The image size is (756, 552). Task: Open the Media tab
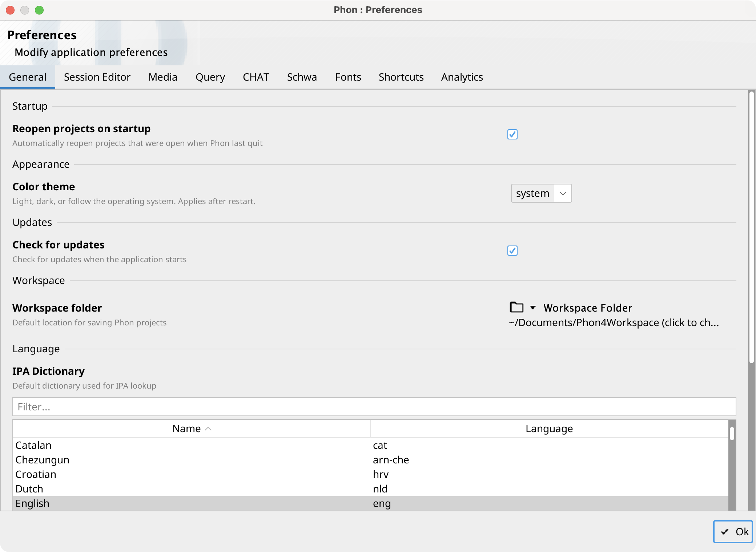click(163, 77)
